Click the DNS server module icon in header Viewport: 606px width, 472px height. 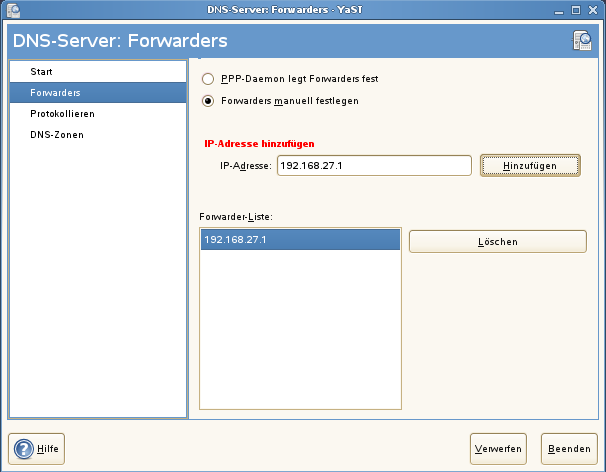coord(582,41)
